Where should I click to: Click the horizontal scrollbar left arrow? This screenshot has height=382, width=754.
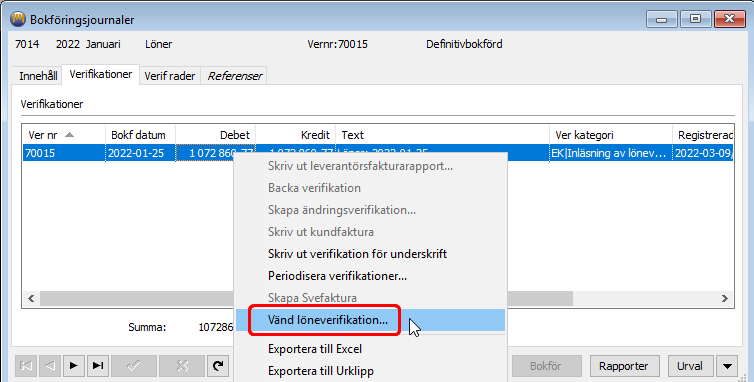pyautogui.click(x=31, y=298)
